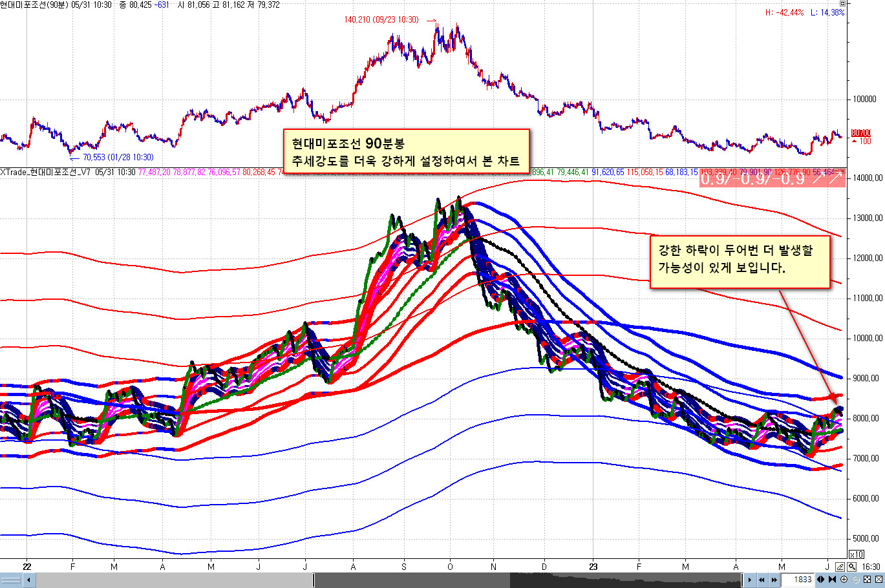Click the 14000,00 indicator axis label
885x588 pixels.
point(867,178)
